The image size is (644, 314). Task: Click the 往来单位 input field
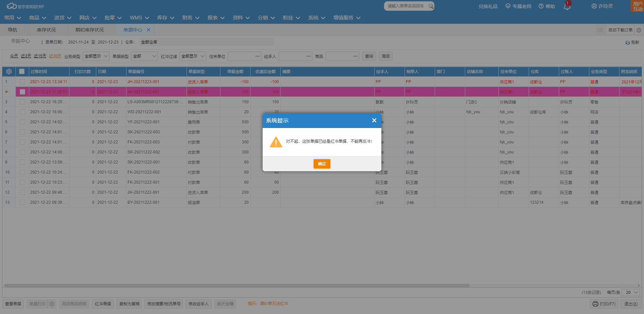[241, 56]
